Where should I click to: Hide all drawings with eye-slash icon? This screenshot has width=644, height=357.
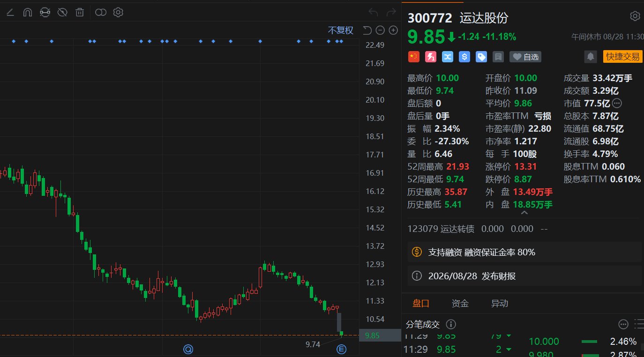point(62,12)
